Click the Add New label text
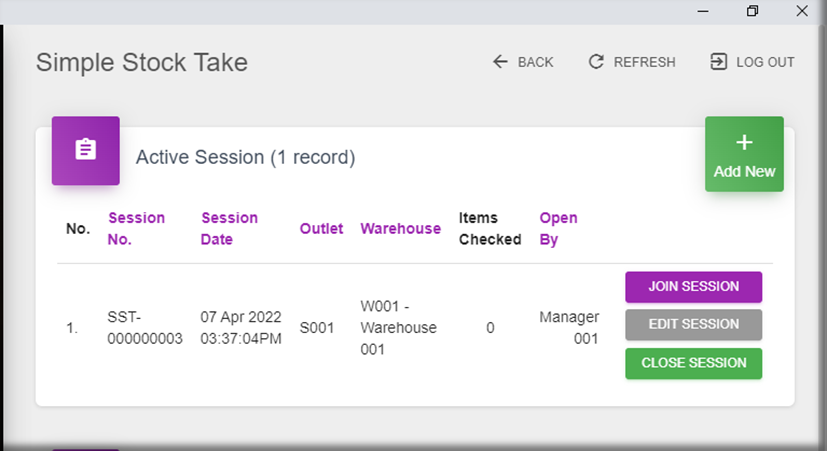Image resolution: width=827 pixels, height=451 pixels. (744, 171)
